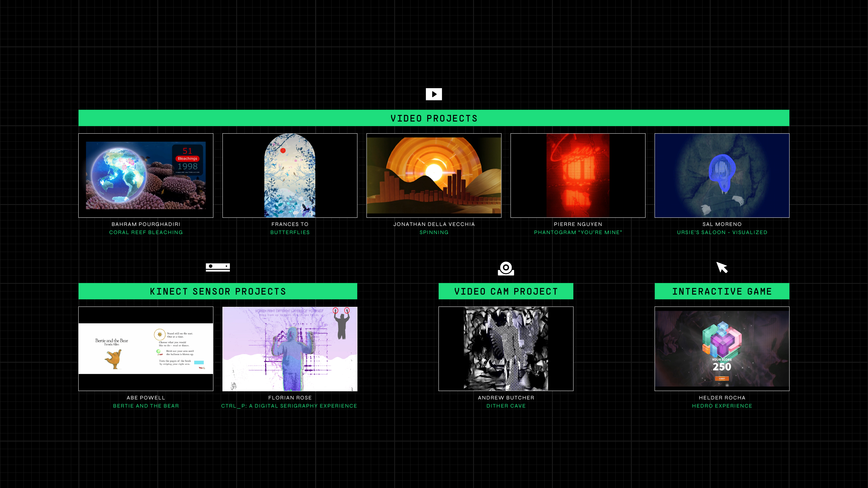This screenshot has height=488, width=868.
Task: Click the Hedro Experience title link
Action: [722, 406]
